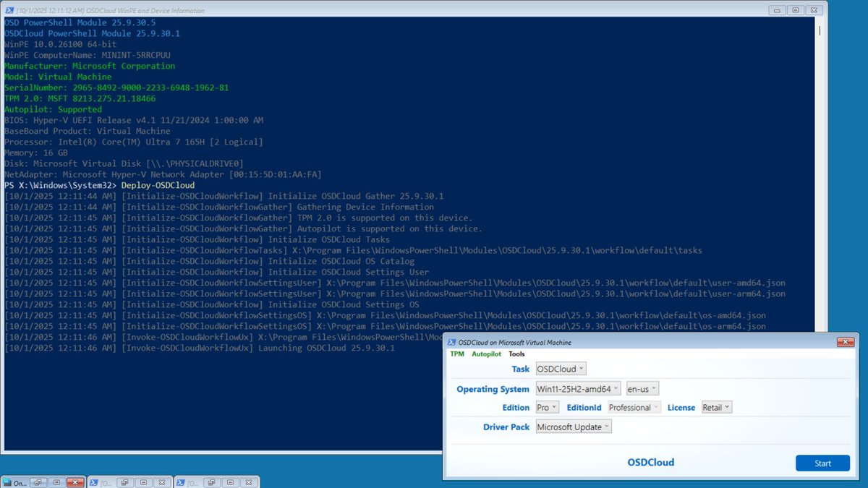Click the 'BaseBoard Product: Virtual Machine' line
This screenshot has width=868, height=488.
coord(87,132)
